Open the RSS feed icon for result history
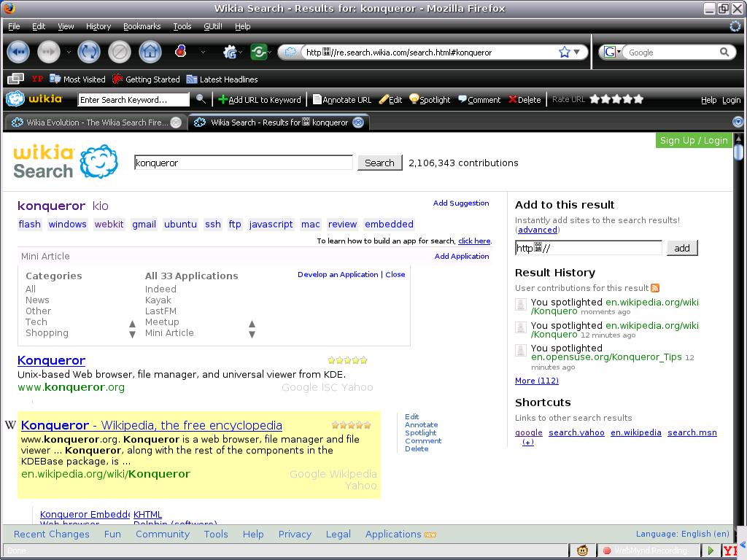The width and height of the screenshot is (747, 560). (655, 287)
